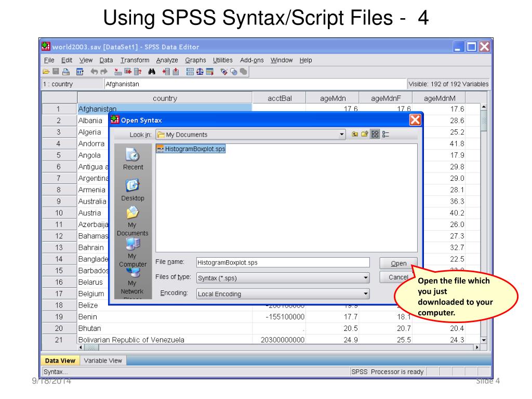532x399 pixels.
Task: Open the Transform menu
Action: click(x=135, y=60)
